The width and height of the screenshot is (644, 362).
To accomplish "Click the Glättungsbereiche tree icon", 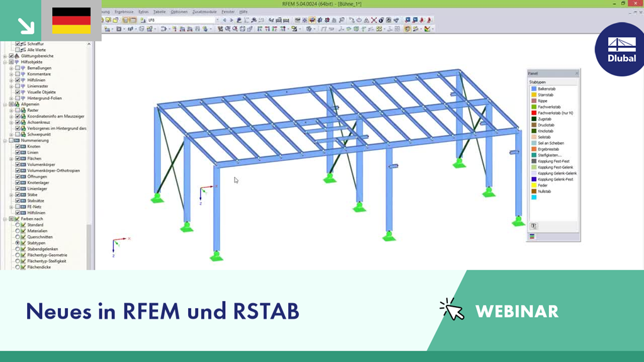I will point(17,56).
